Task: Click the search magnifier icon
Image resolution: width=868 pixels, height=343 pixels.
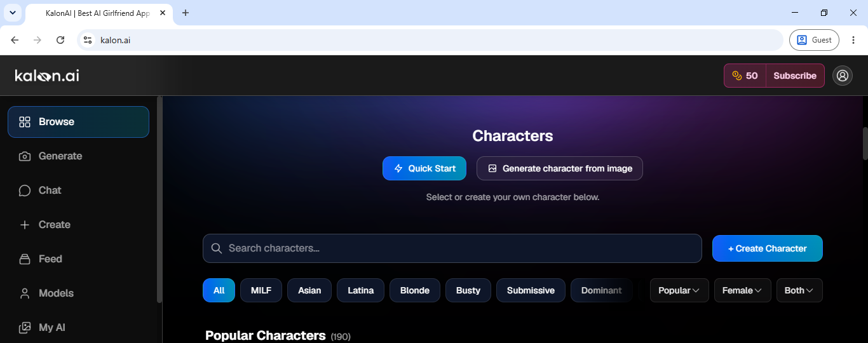Action: [217, 248]
